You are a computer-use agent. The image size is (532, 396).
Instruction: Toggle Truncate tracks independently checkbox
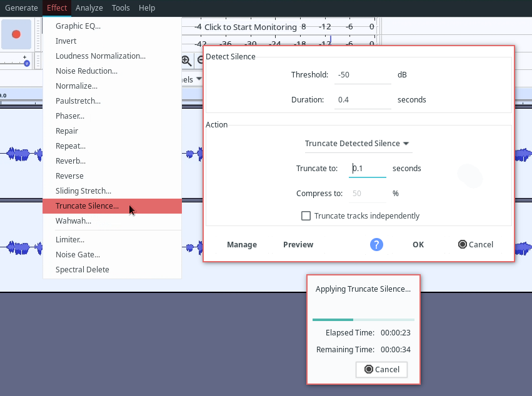click(x=306, y=216)
